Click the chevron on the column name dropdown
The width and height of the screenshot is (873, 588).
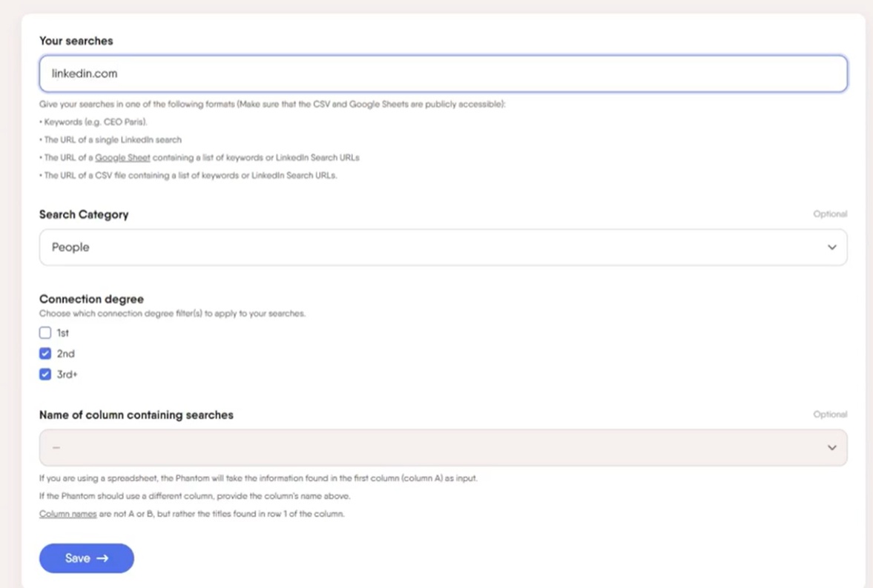point(831,447)
